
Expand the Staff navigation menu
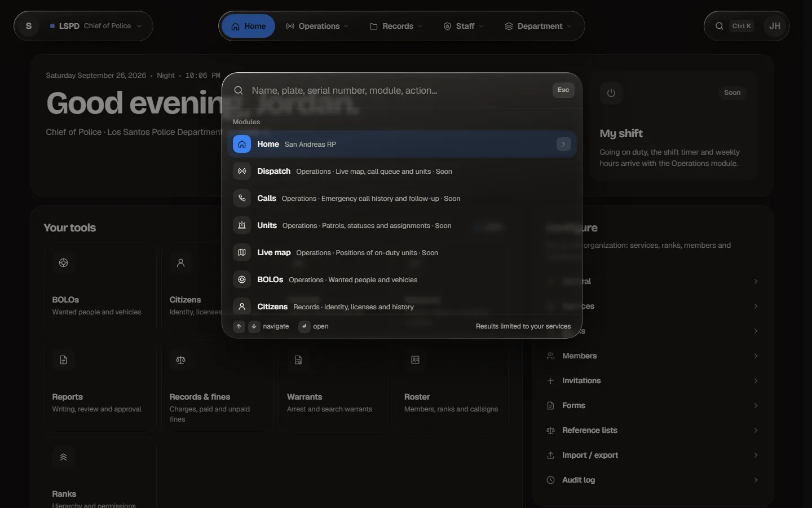coord(464,26)
